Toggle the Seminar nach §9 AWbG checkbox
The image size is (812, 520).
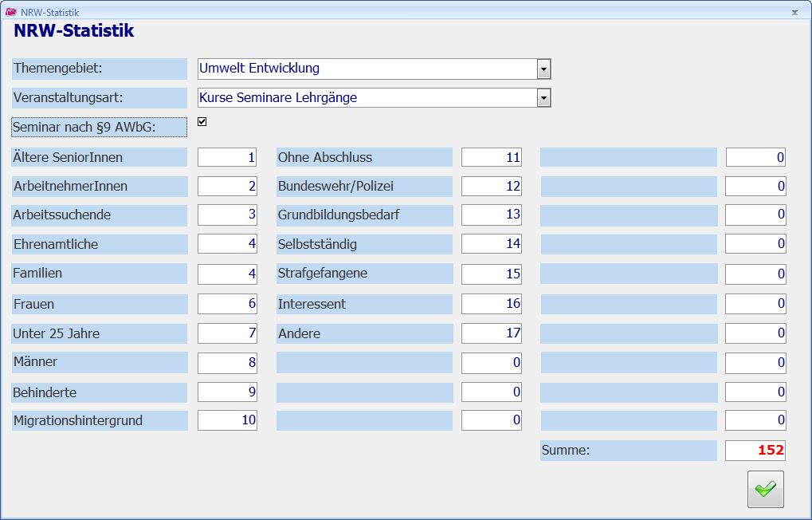click(x=202, y=122)
